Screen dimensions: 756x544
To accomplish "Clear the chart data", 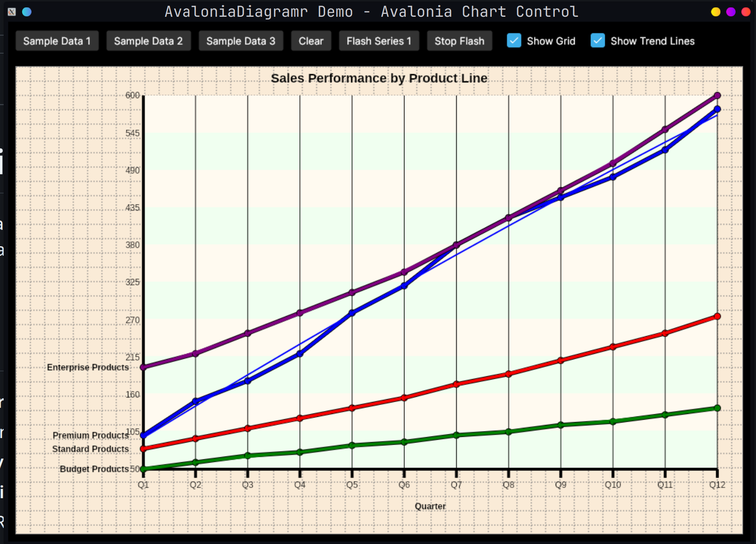I will point(311,41).
